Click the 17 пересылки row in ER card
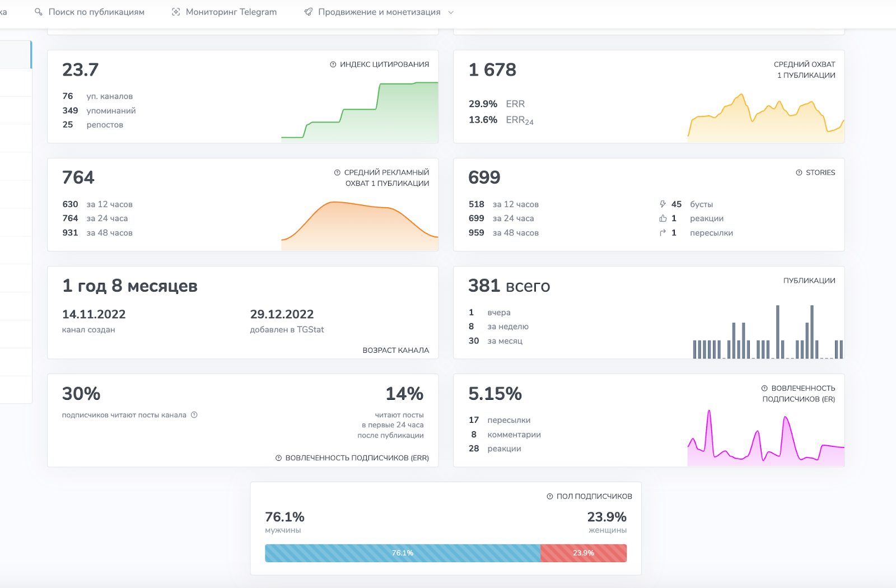Viewport: 896px width, 588px height. [500, 420]
